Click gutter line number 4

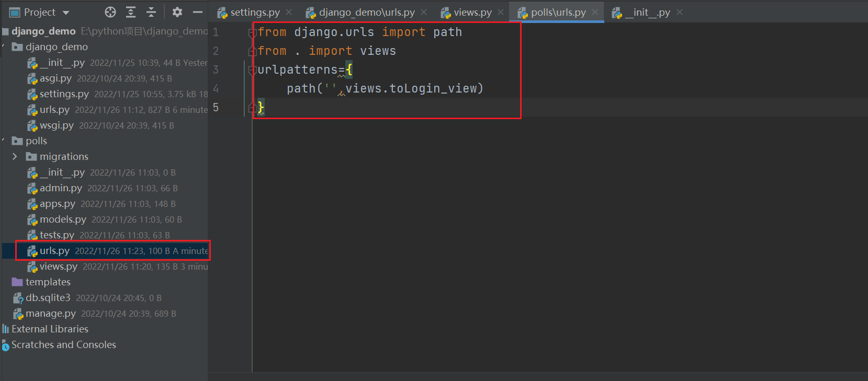(x=216, y=88)
